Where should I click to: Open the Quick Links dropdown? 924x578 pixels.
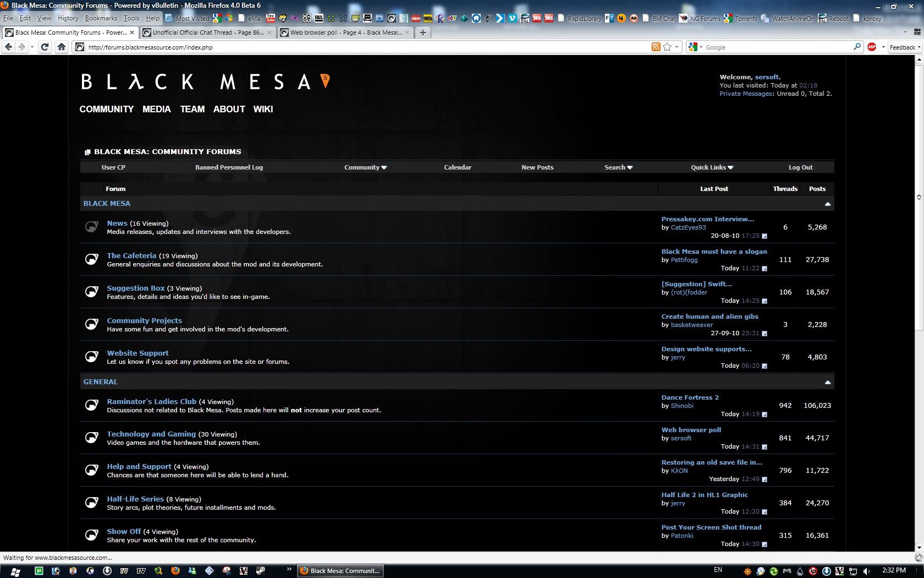[712, 167]
